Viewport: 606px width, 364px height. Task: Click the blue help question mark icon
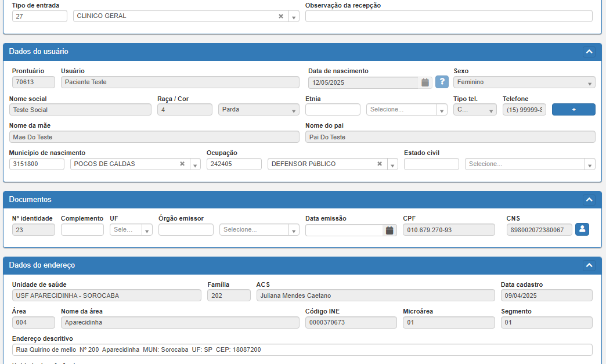[442, 82]
